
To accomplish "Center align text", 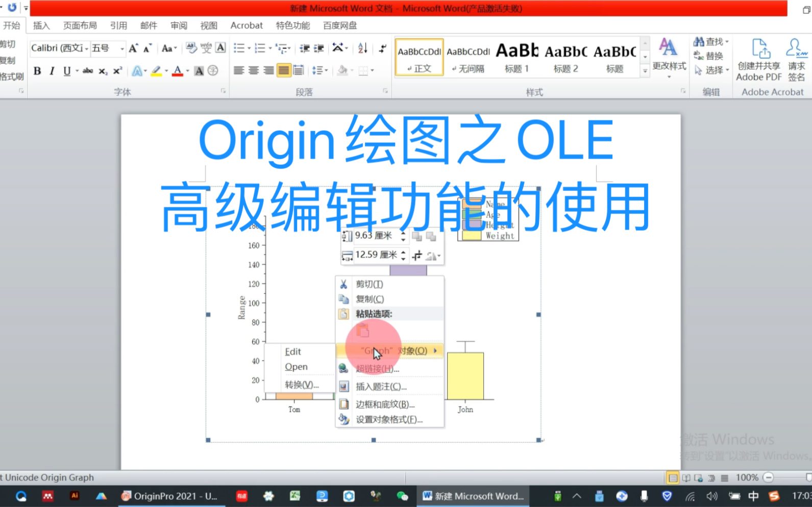I will point(254,70).
